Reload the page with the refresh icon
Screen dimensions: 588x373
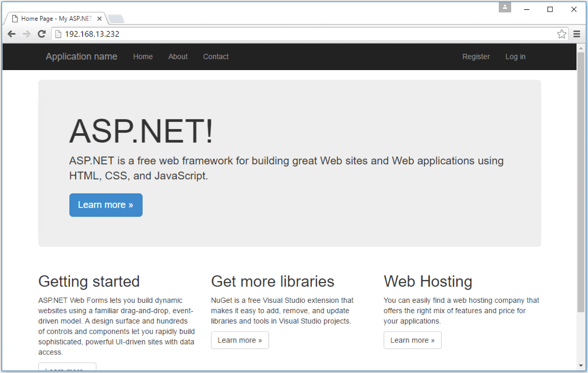coord(42,34)
